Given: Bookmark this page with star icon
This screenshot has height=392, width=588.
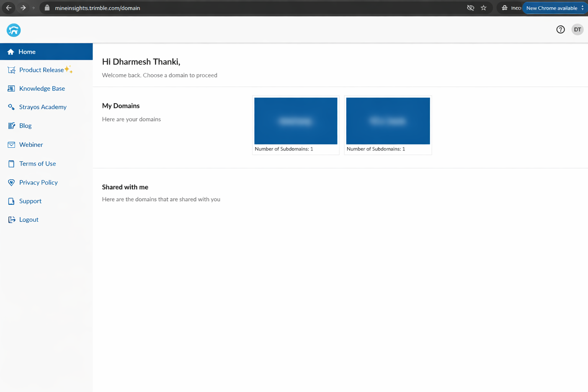Looking at the screenshot, I should tap(483, 8).
